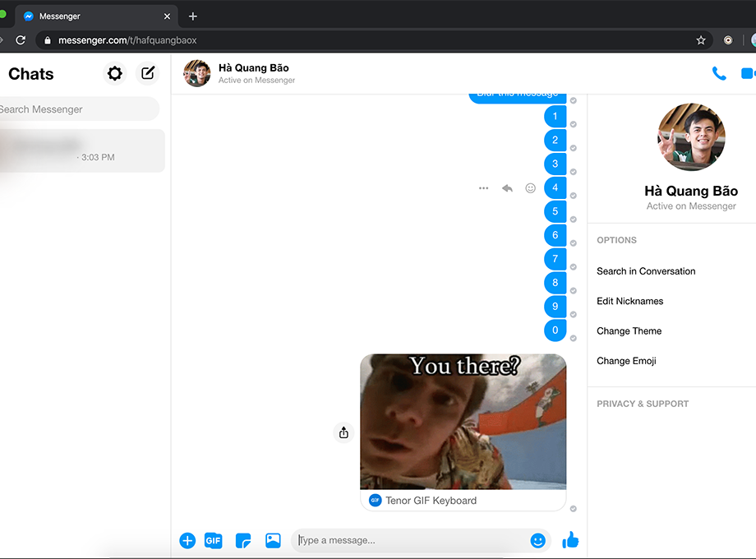The height and width of the screenshot is (559, 756).
Task: Click the Search Messenger field
Action: click(79, 109)
